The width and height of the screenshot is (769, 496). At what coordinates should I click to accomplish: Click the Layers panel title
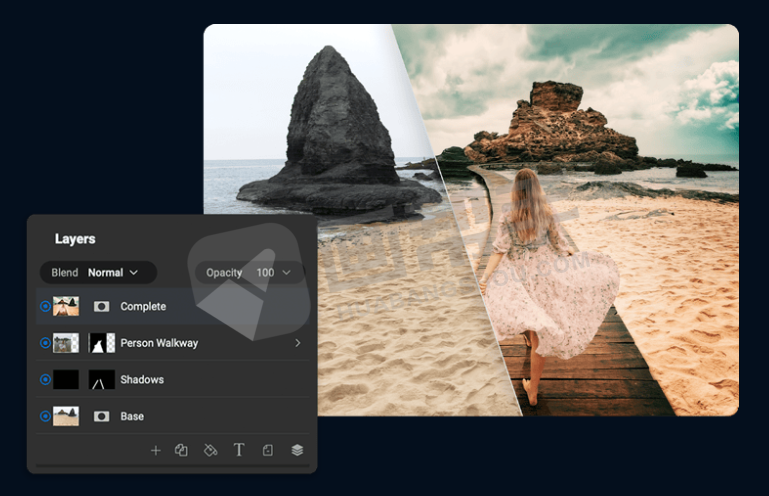pyautogui.click(x=75, y=239)
